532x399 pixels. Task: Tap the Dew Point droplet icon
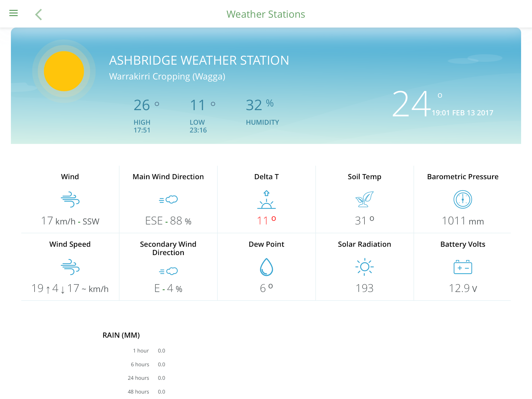(266, 267)
